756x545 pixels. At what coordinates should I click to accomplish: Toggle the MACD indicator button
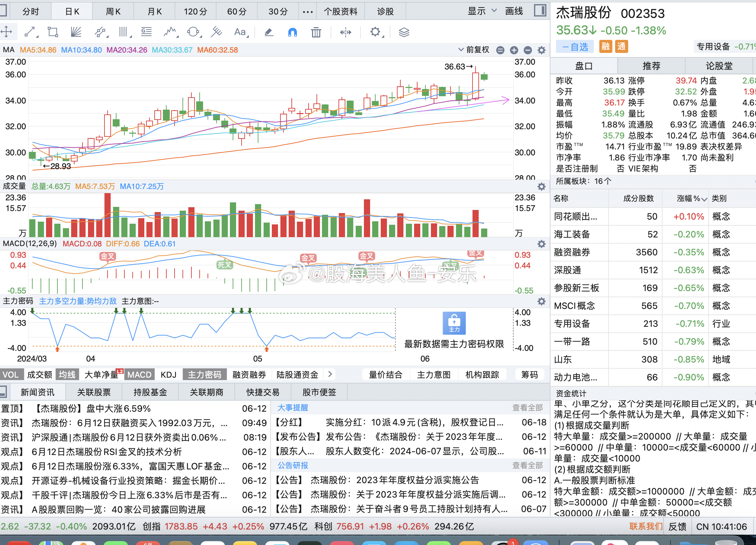click(139, 375)
